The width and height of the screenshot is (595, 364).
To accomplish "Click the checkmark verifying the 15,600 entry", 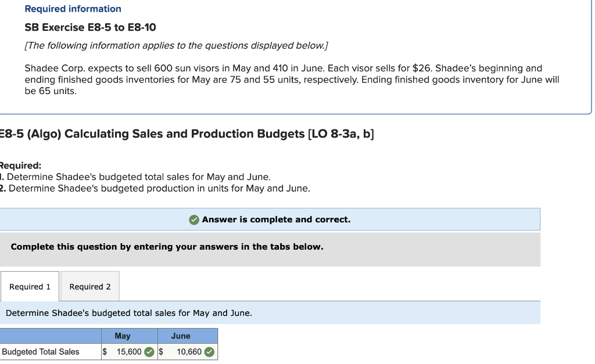I will (149, 352).
